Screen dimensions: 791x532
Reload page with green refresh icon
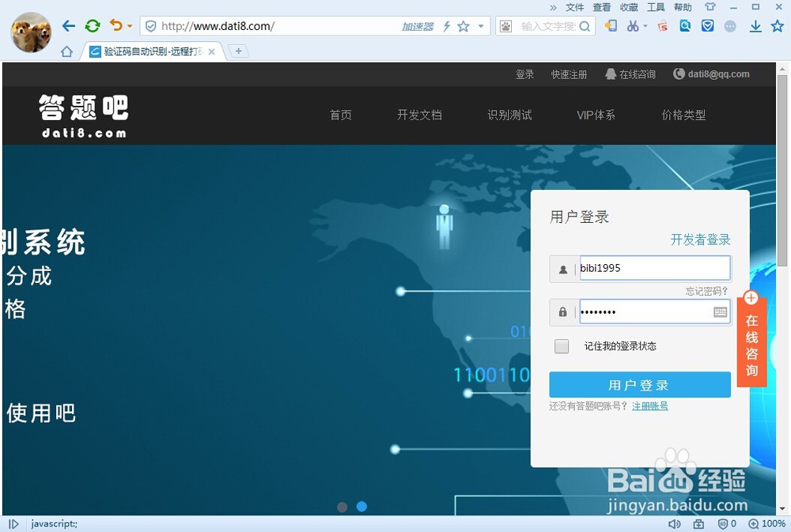click(93, 26)
